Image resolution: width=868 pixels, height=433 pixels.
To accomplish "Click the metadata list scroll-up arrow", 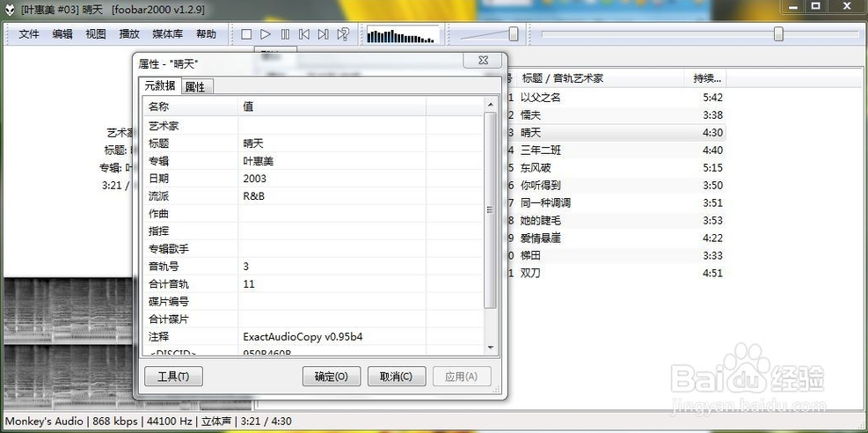I will point(490,104).
